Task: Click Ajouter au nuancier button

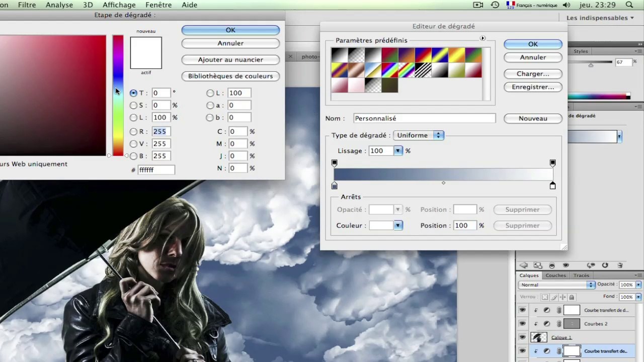Action: click(x=230, y=60)
